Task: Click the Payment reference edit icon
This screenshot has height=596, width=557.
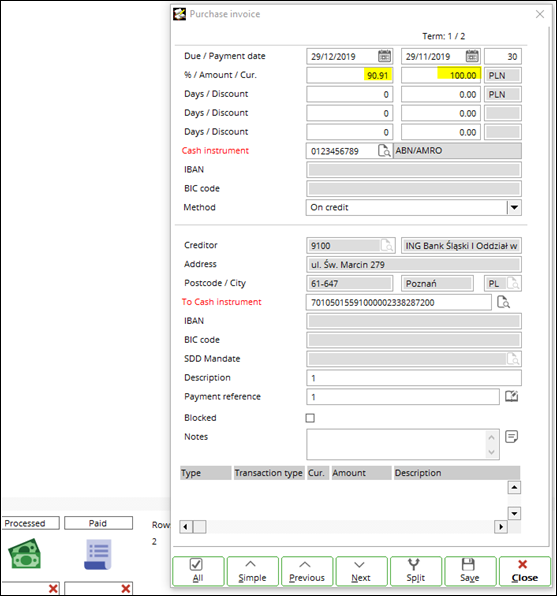Action: (x=511, y=396)
